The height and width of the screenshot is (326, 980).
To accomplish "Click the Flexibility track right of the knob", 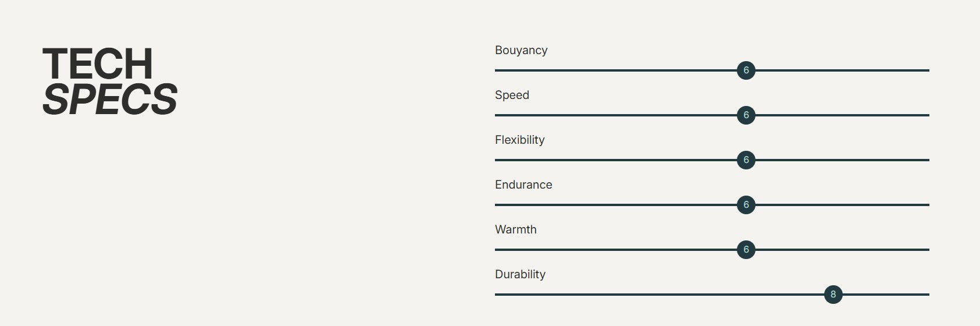I will coord(843,160).
